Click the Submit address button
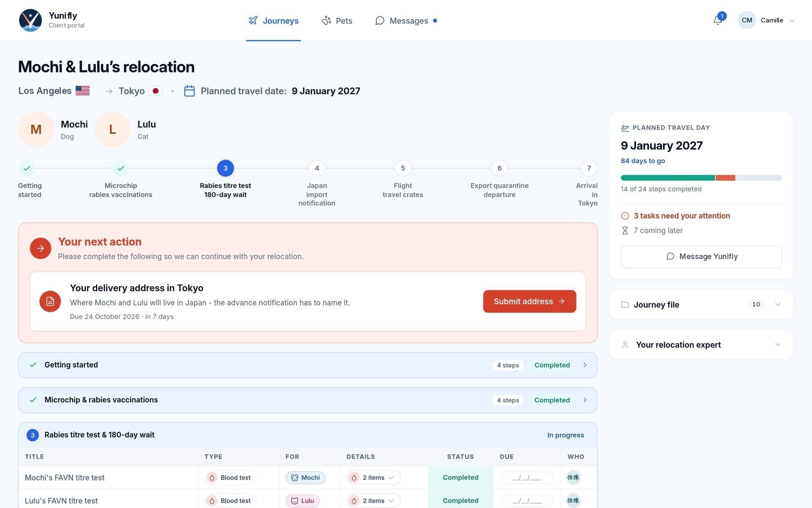 [x=529, y=301]
